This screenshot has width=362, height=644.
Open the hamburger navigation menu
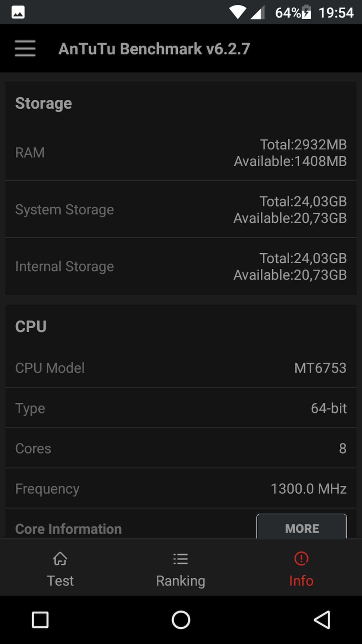(x=25, y=48)
